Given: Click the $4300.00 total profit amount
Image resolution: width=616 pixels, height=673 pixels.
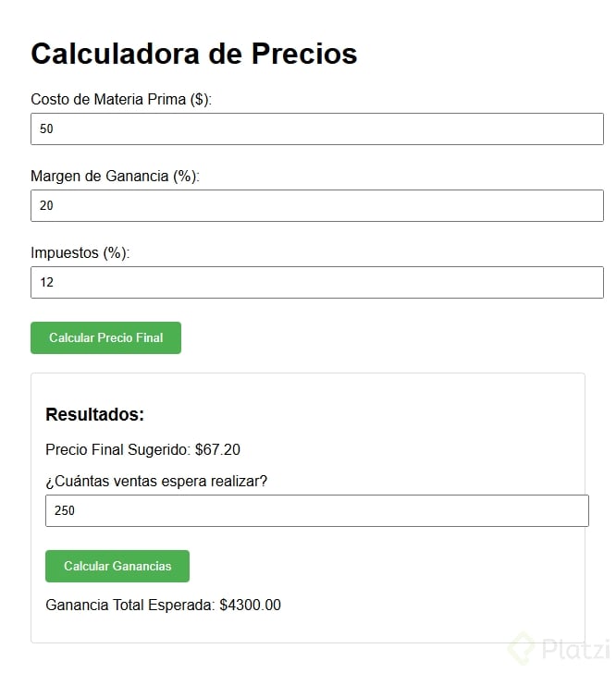Looking at the screenshot, I should coord(250,606).
